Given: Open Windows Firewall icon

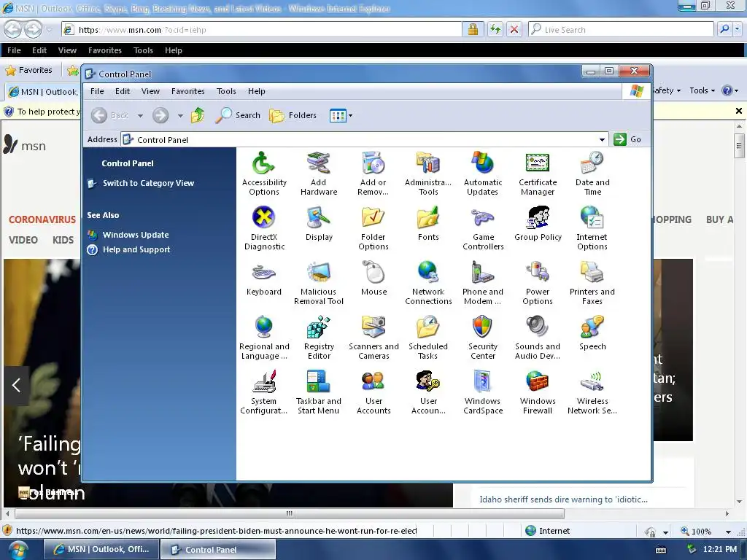Looking at the screenshot, I should point(538,392).
